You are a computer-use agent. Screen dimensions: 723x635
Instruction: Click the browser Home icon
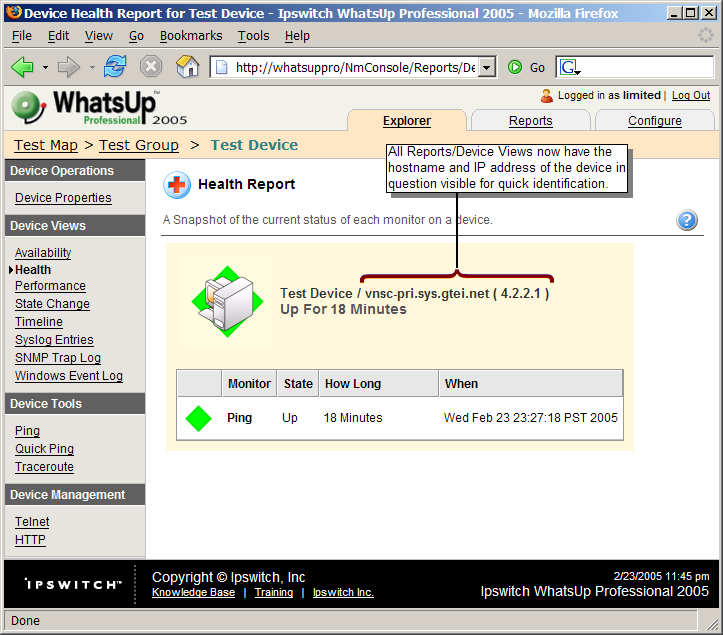click(x=187, y=67)
